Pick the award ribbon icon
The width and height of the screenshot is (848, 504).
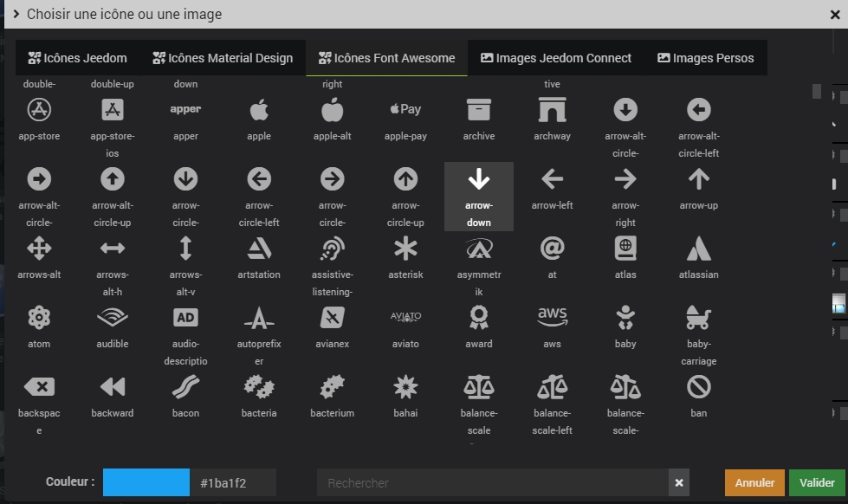click(478, 318)
